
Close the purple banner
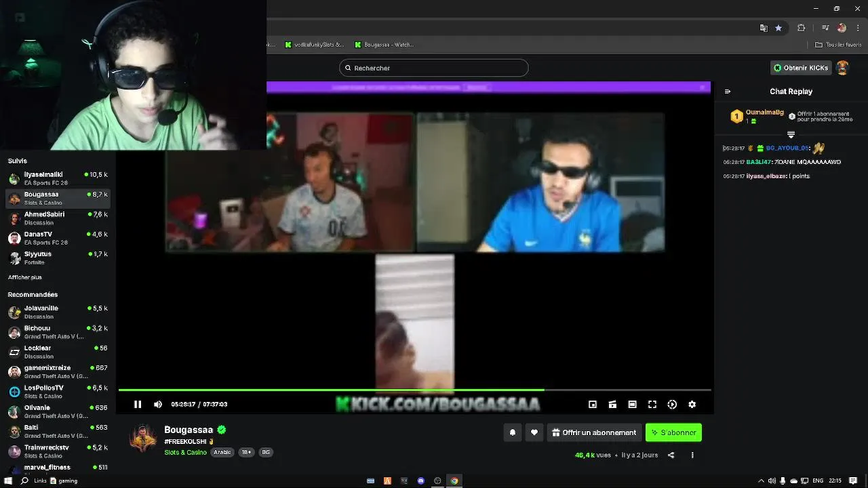(703, 87)
